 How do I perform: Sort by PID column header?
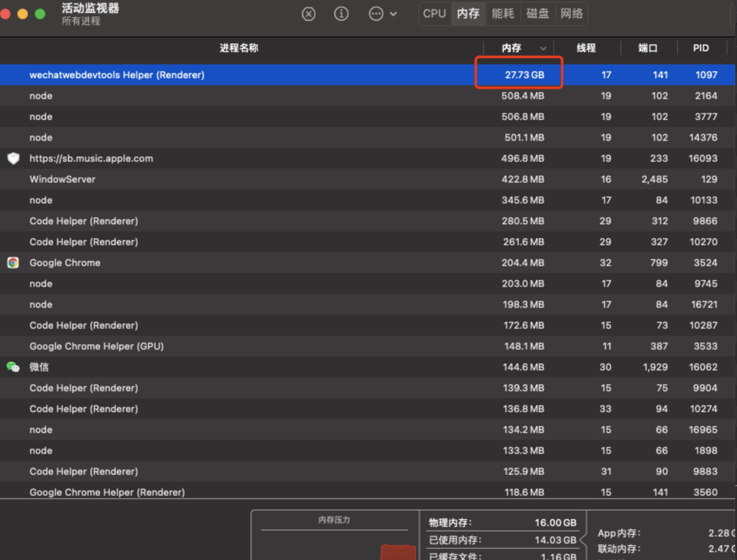(x=701, y=48)
